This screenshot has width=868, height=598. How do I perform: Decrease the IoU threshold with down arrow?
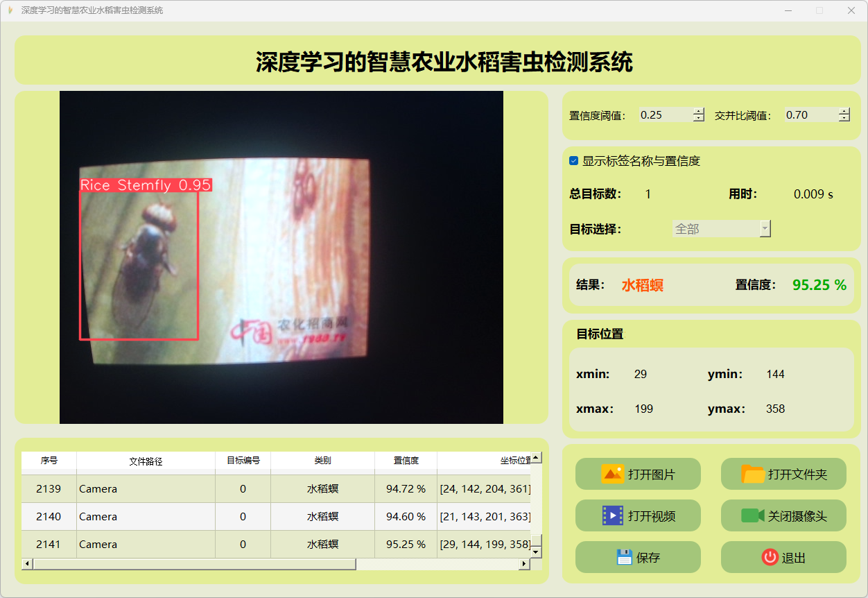coord(844,119)
